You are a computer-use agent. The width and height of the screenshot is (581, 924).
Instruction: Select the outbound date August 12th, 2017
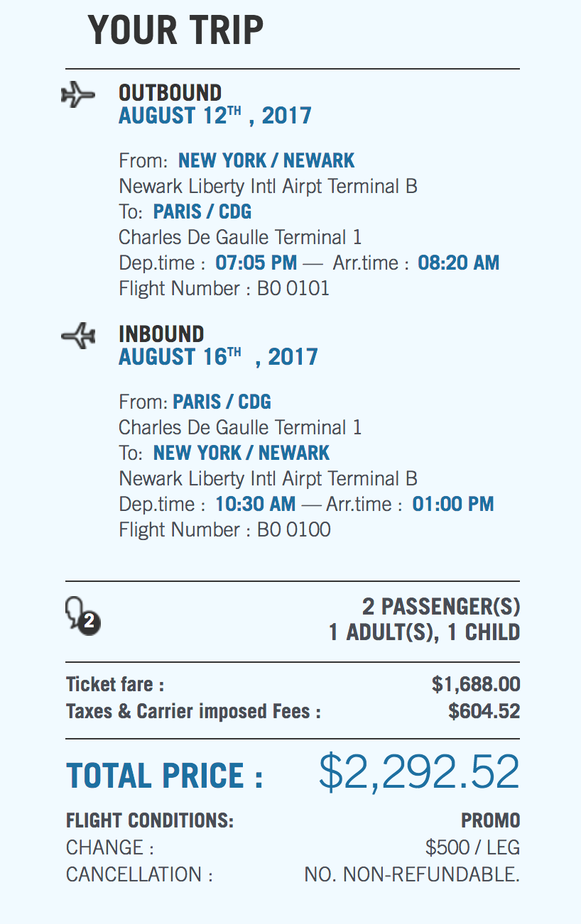[x=215, y=116]
